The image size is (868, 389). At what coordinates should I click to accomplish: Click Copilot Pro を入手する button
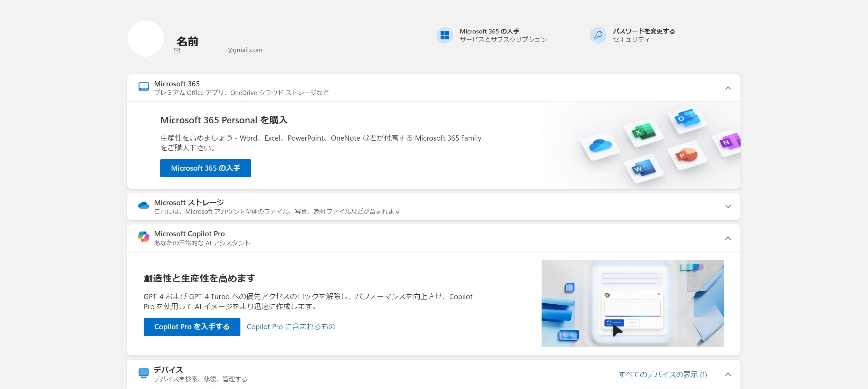click(x=192, y=327)
